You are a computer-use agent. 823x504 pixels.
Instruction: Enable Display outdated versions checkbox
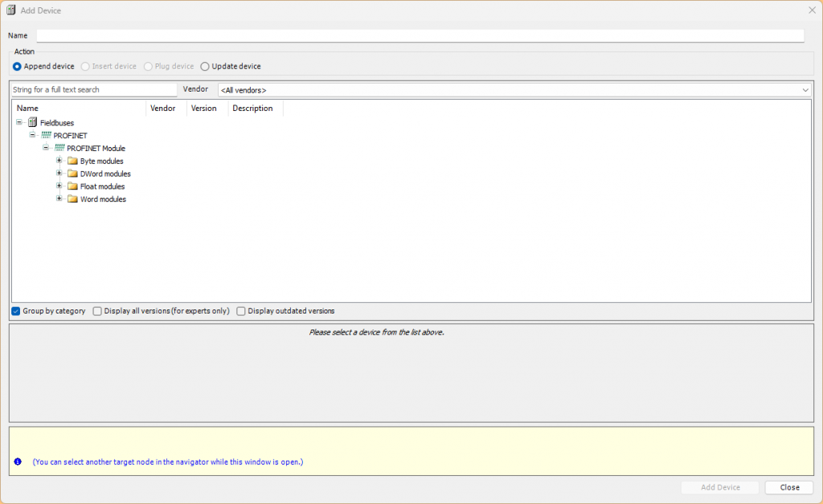click(x=241, y=311)
